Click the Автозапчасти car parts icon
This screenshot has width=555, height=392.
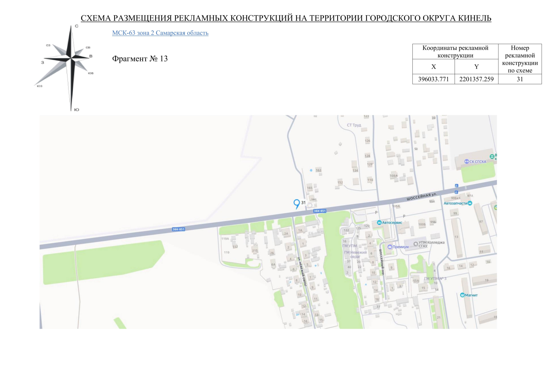(470, 203)
